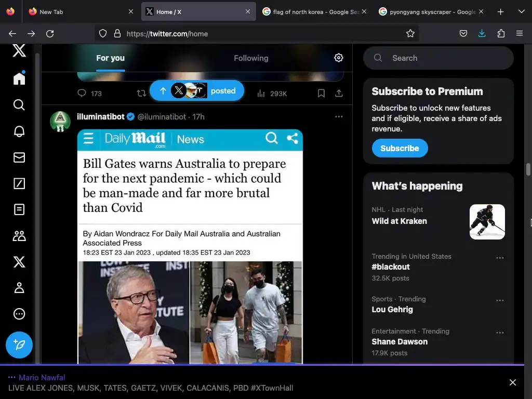Open the illuminatibot profile name
The height and width of the screenshot is (399, 532).
(x=101, y=117)
